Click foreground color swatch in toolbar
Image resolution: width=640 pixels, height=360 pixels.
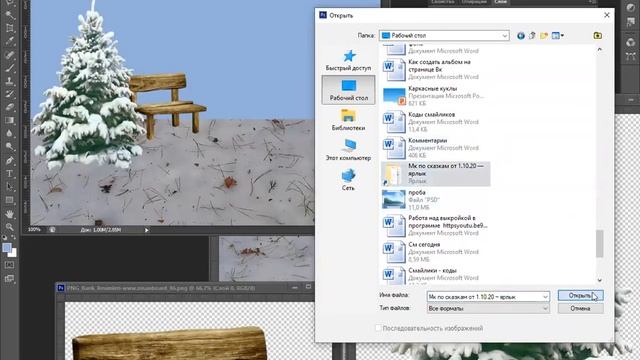7,247
